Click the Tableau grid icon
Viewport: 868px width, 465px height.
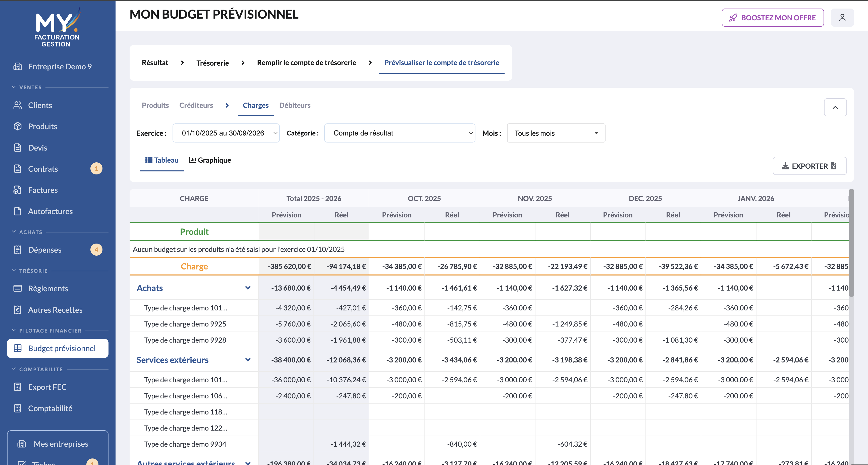pos(149,160)
